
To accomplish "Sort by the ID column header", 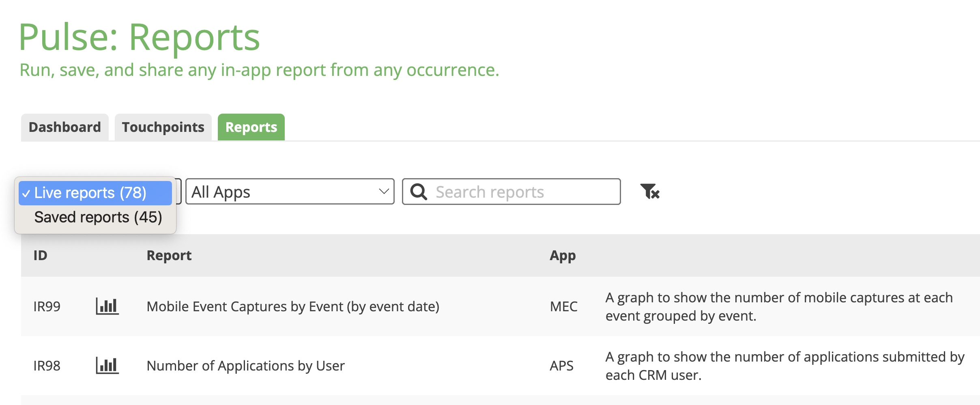I will [x=41, y=256].
